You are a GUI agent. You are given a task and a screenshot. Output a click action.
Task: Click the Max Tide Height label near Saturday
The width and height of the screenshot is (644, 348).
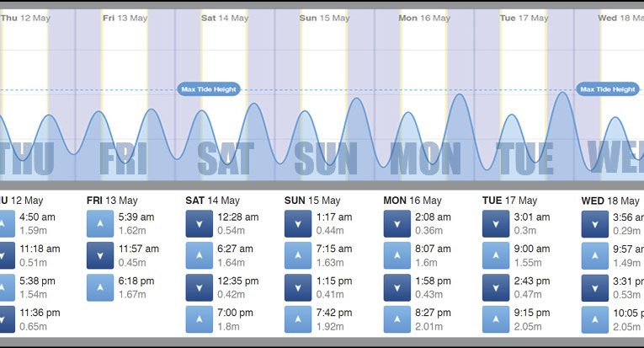[209, 89]
